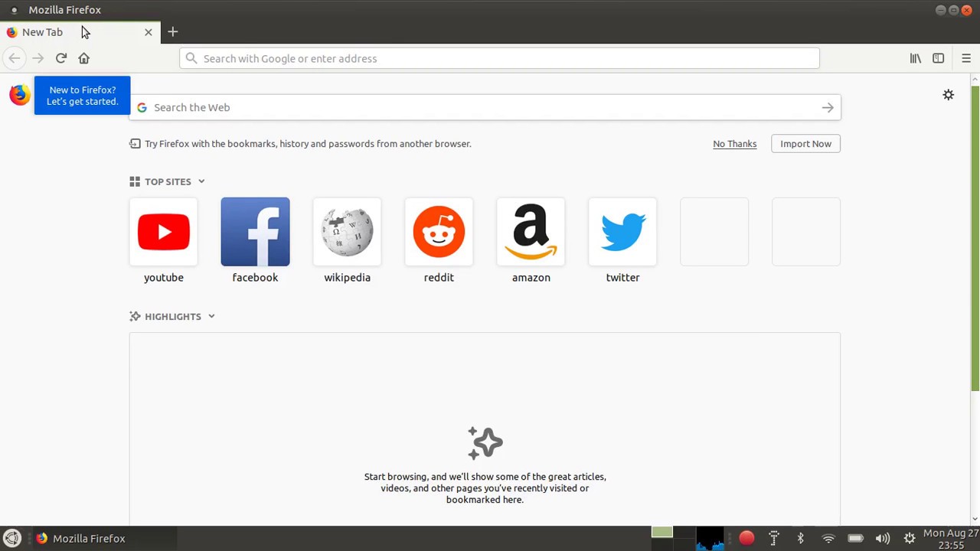The width and height of the screenshot is (980, 551).
Task: Click the first empty top site tile
Action: coord(714,232)
